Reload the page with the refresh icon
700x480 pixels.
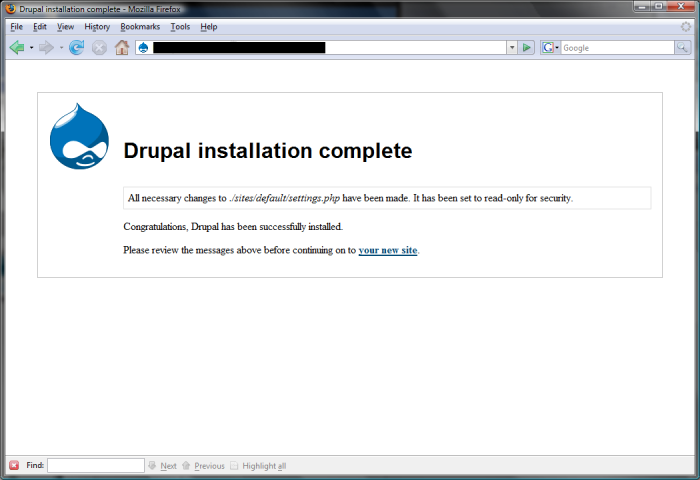click(x=77, y=47)
